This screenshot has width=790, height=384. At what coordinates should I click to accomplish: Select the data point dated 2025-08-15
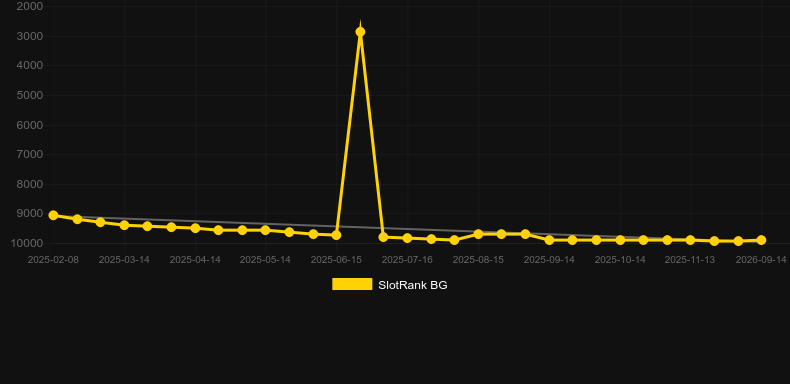(x=478, y=234)
